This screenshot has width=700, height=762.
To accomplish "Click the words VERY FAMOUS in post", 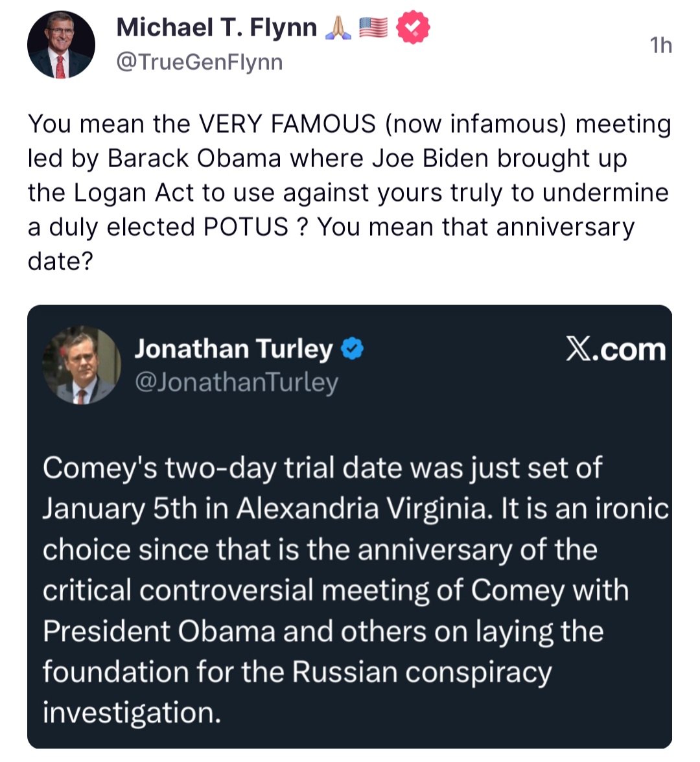I will 286,123.
